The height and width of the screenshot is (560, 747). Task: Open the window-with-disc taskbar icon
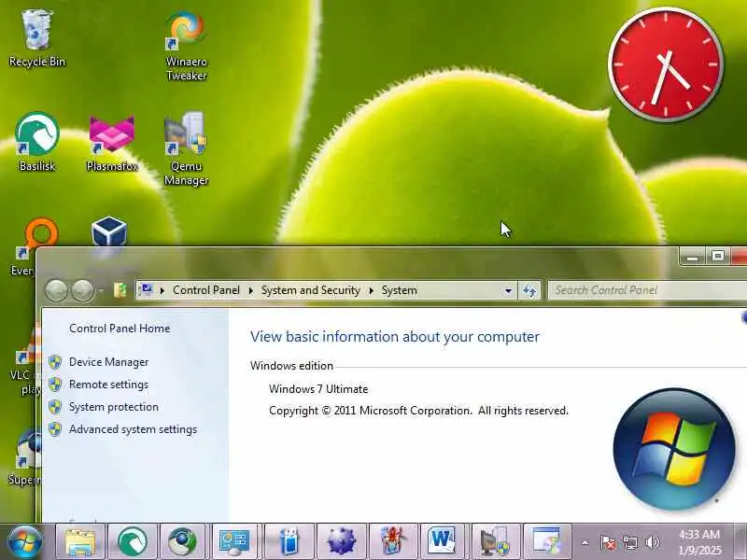click(x=547, y=542)
